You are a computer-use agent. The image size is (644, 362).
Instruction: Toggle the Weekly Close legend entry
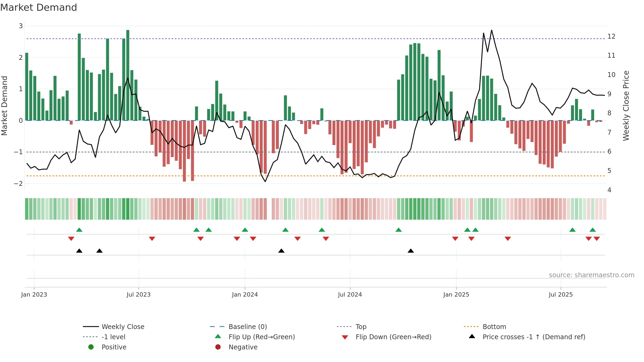(114, 327)
